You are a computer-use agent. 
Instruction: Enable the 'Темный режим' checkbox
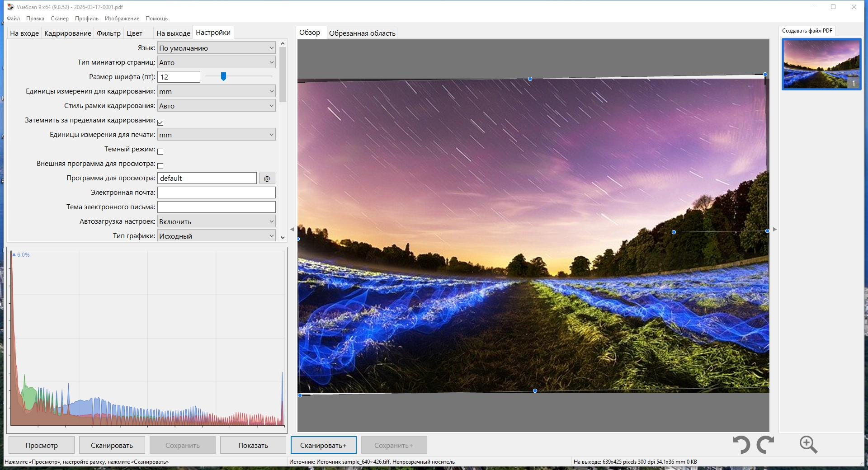(x=160, y=151)
